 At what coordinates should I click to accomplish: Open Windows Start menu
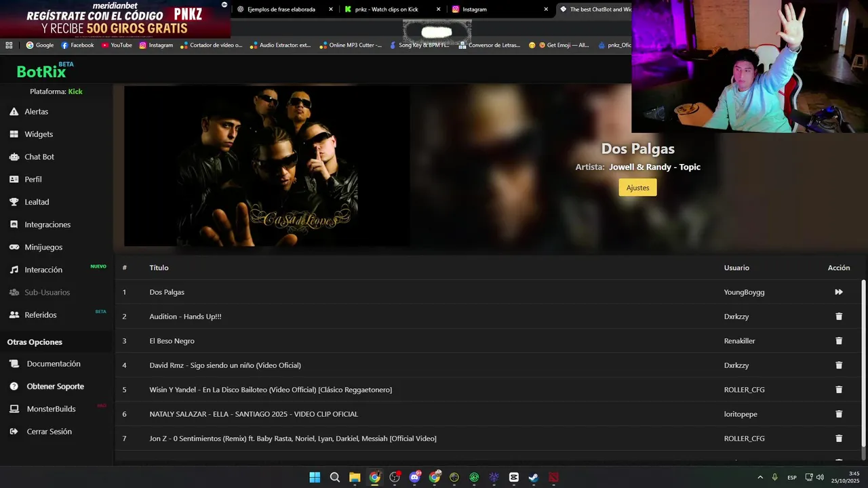(315, 477)
